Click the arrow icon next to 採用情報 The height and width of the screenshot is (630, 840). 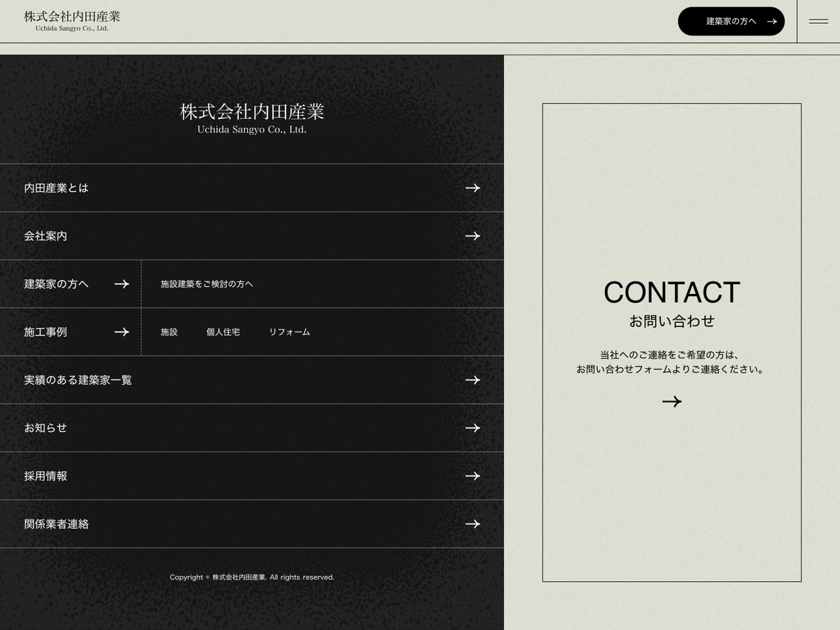(x=473, y=476)
